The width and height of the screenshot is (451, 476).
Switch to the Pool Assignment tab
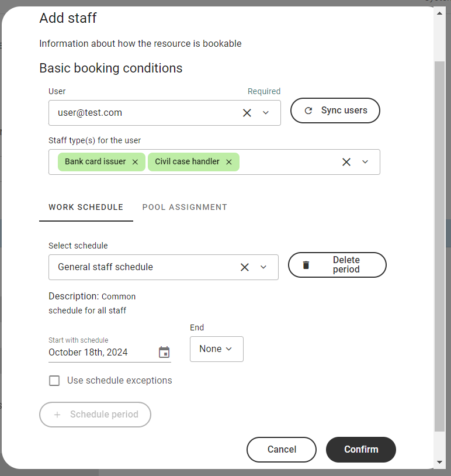[185, 207]
